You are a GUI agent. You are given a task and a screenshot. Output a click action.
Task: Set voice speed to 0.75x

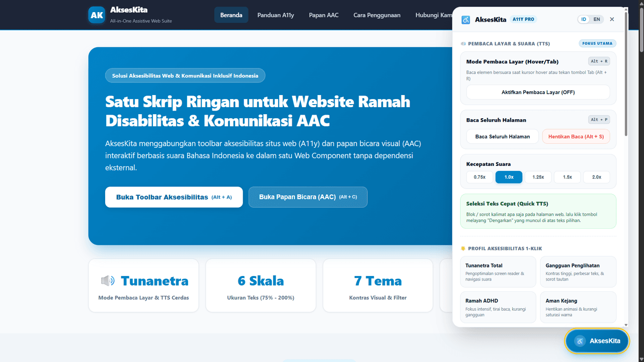coord(479,177)
